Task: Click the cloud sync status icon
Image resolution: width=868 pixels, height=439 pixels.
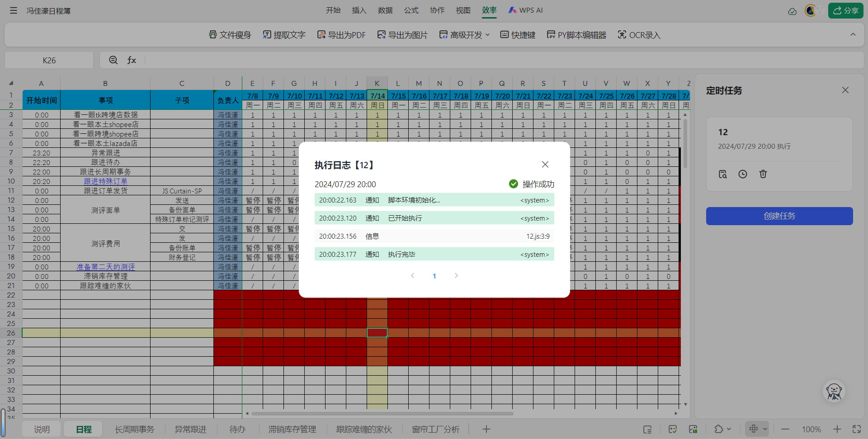Action: point(792,11)
